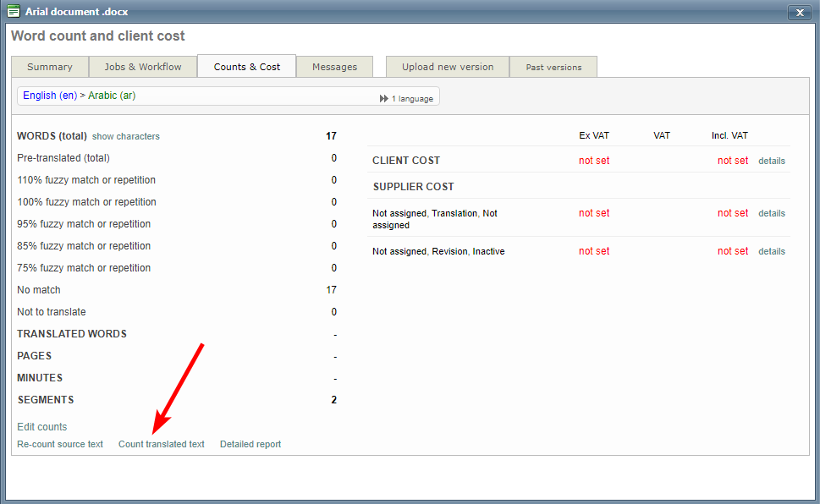Open the Messages tab

(x=334, y=67)
